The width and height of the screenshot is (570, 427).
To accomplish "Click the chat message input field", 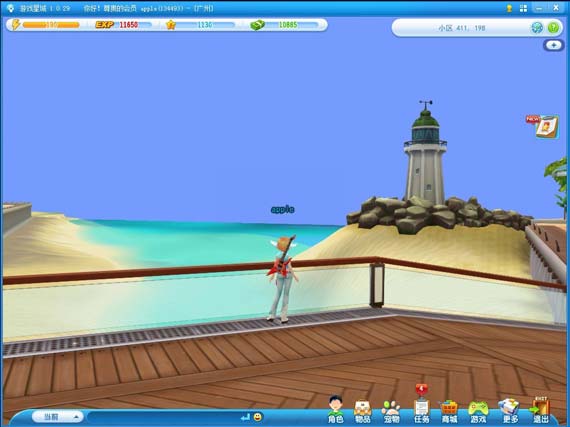I will [x=163, y=417].
